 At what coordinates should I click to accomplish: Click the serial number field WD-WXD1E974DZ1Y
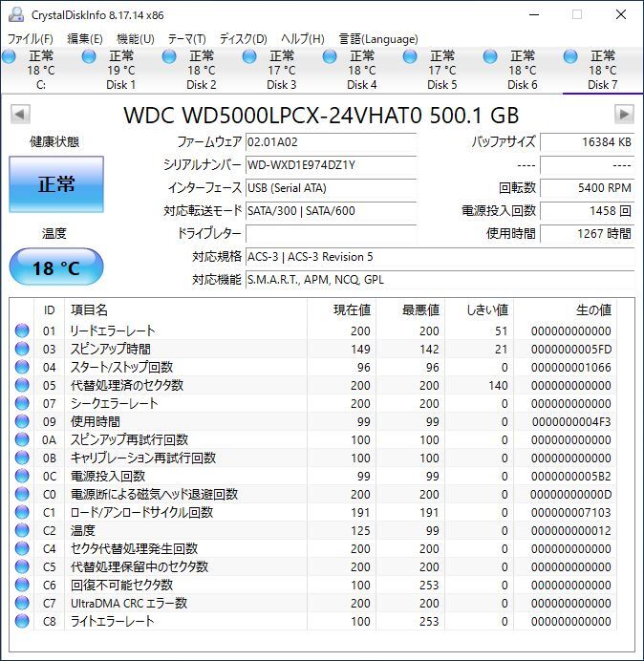point(331,165)
